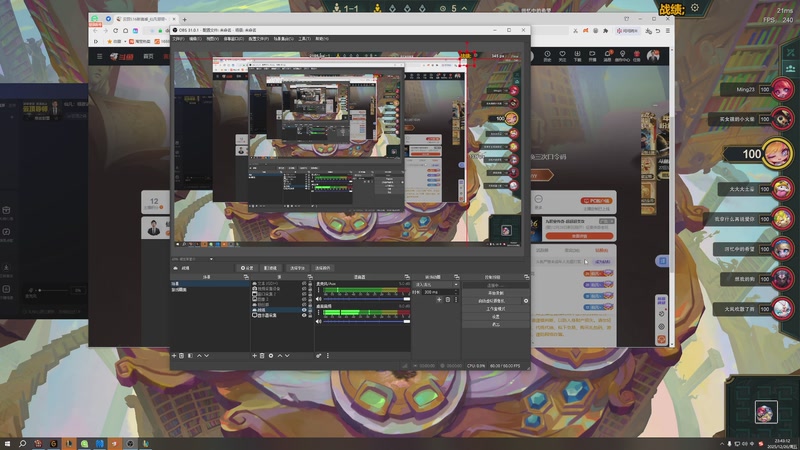Open the 文件(F) menu in OBS

(178, 38)
